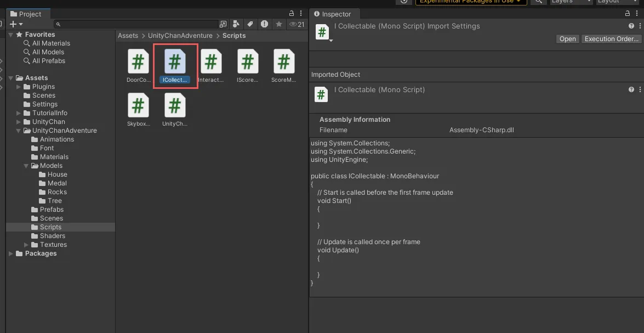Select the Prefabs folder in tree
644x333 pixels.
tap(52, 210)
